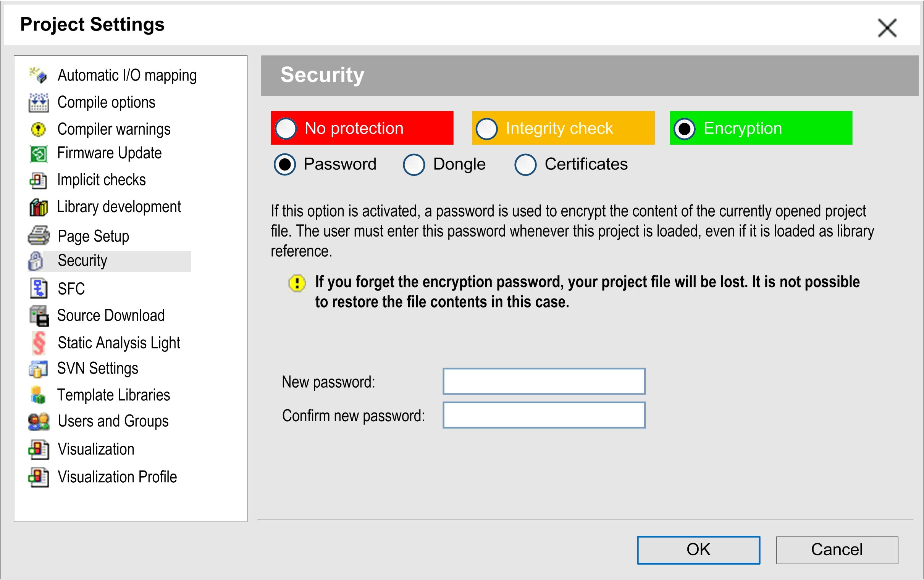The width and height of the screenshot is (924, 580).
Task: Select the Implicit checks icon
Action: click(38, 180)
